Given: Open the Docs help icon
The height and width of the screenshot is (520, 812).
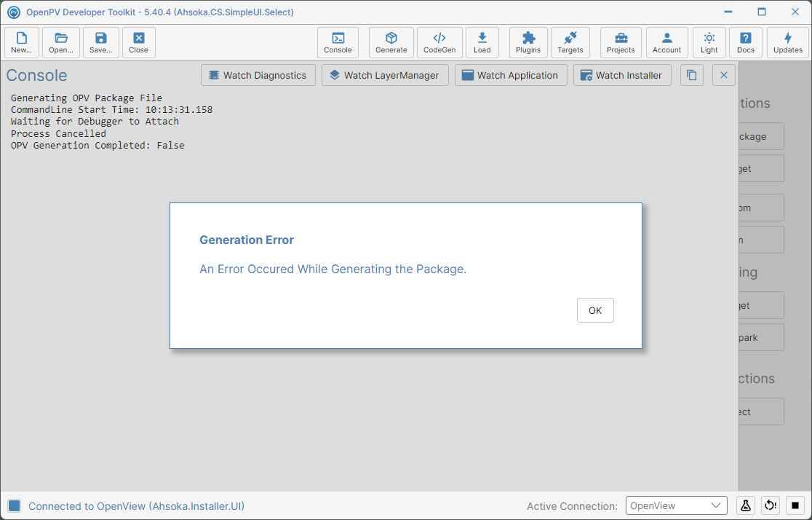Looking at the screenshot, I should (746, 42).
